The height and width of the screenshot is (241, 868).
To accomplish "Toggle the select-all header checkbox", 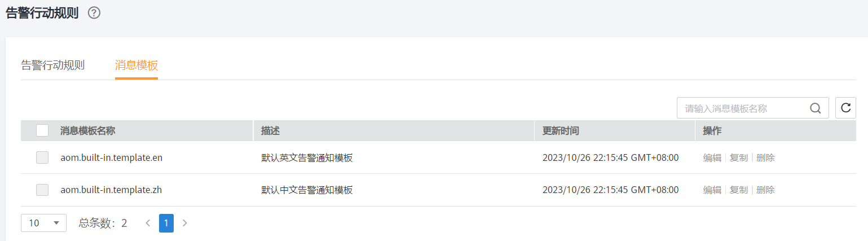I will click(x=42, y=131).
